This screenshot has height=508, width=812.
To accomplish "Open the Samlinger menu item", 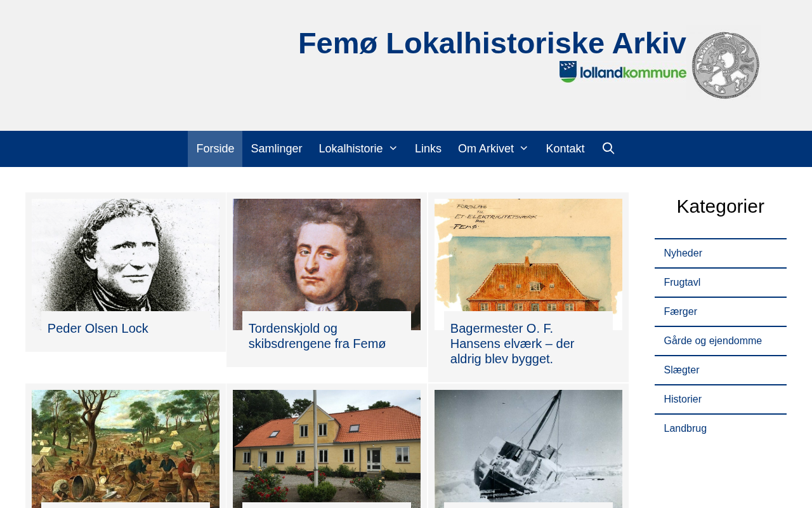I will 276,149.
